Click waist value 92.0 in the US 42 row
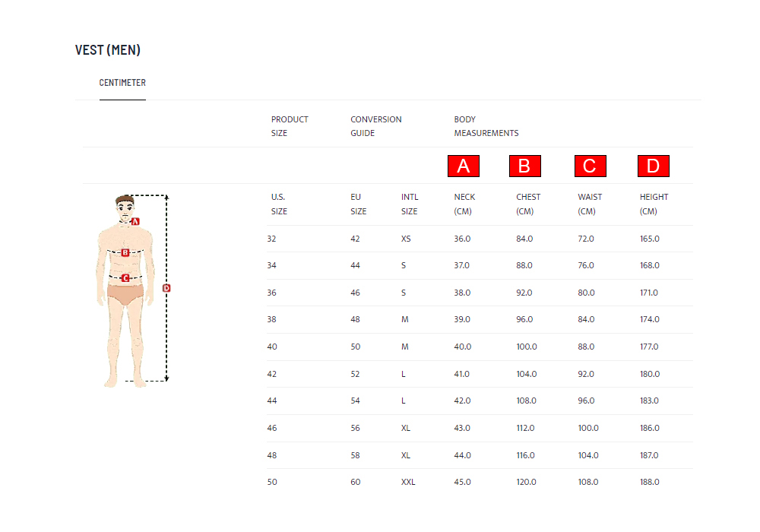 (x=585, y=374)
